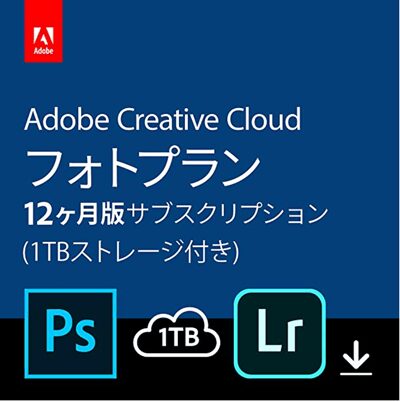
Task: Click the word Cloud in the title
Action: (264, 119)
